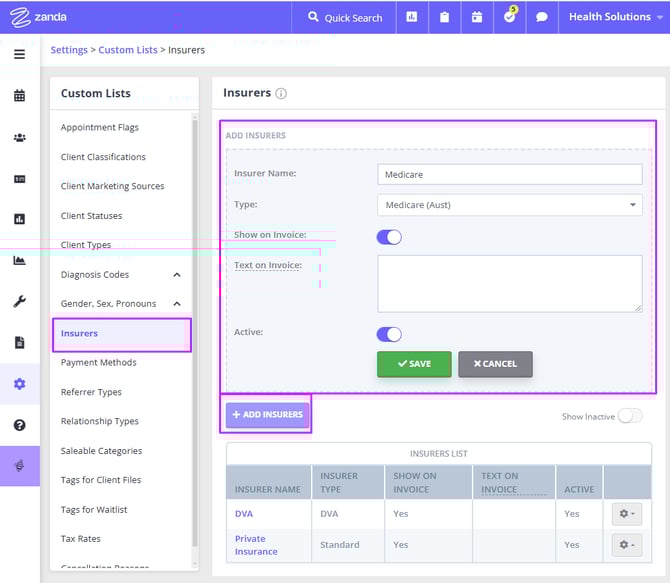This screenshot has width=670, height=583.
Task: Toggle the Active switch off
Action: [x=389, y=334]
